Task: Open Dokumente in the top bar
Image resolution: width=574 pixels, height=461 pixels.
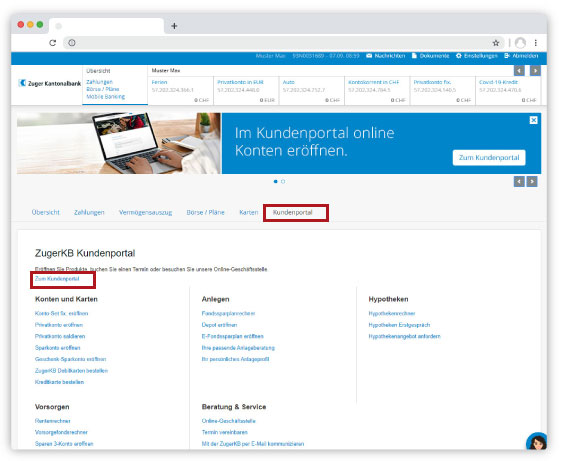Action: coord(430,56)
